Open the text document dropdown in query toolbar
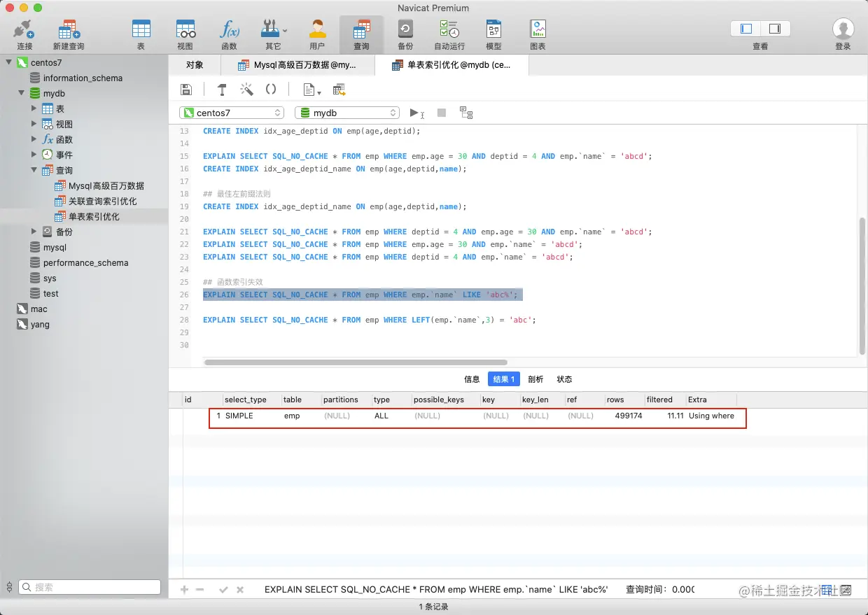The image size is (868, 615). pos(311,90)
